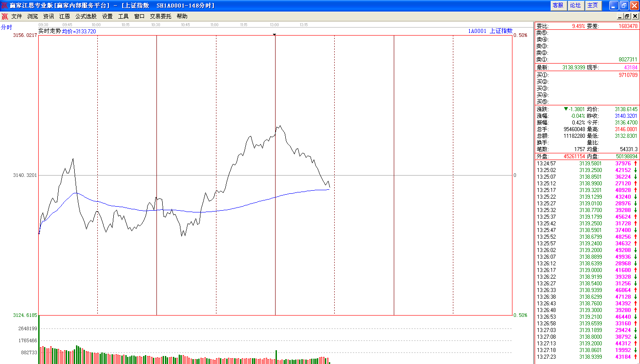Open the 工具 menu
The image size is (640, 364).
point(123,16)
